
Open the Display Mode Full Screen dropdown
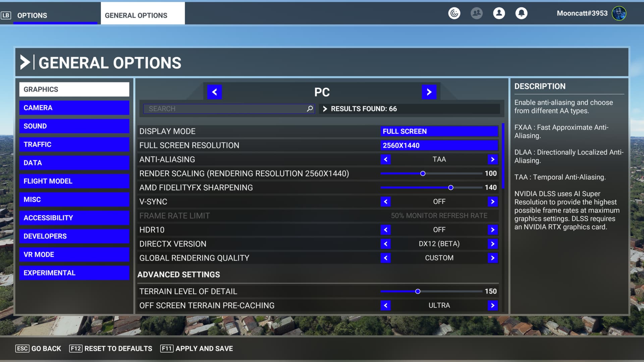click(439, 131)
